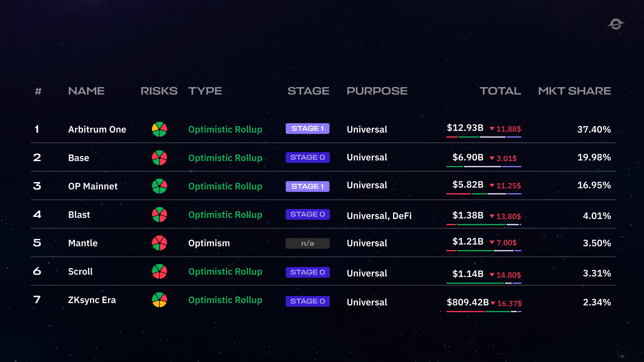Open Mantle risk pie icon
The width and height of the screenshot is (644, 362).
click(x=160, y=243)
